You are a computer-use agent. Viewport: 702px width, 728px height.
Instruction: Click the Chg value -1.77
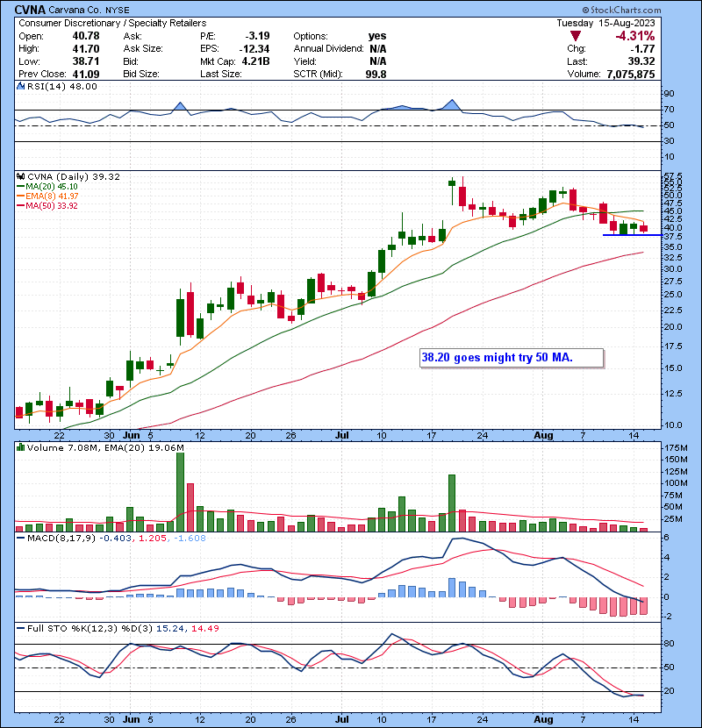[x=643, y=49]
